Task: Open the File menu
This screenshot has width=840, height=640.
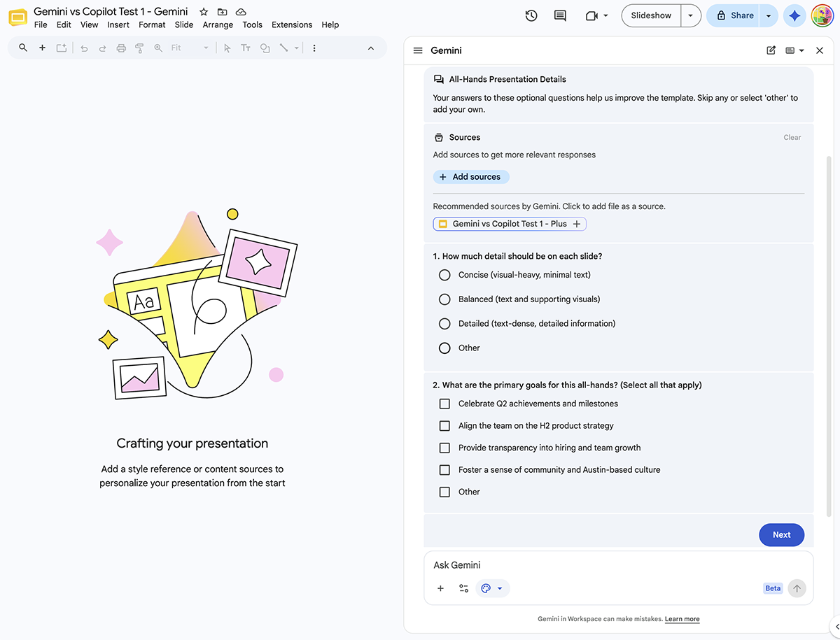Action: click(41, 24)
